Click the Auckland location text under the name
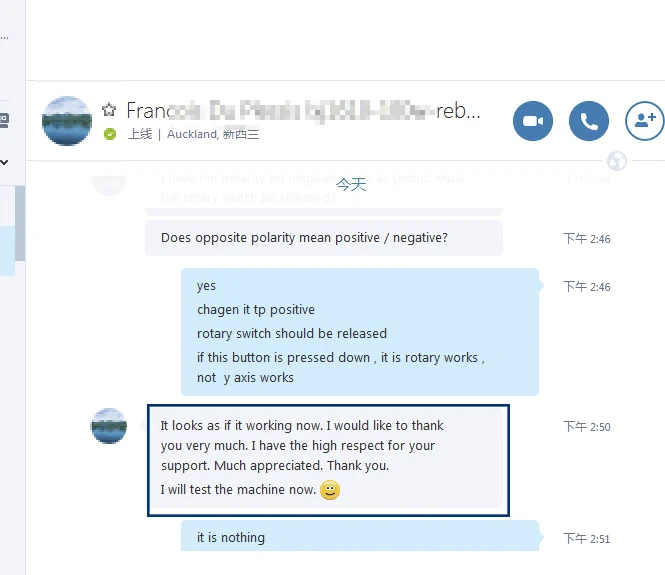 [x=213, y=134]
